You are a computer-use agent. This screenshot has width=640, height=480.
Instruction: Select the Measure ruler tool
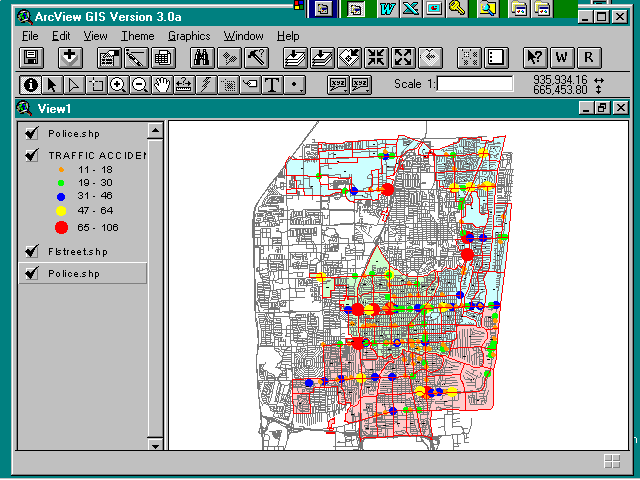point(184,85)
